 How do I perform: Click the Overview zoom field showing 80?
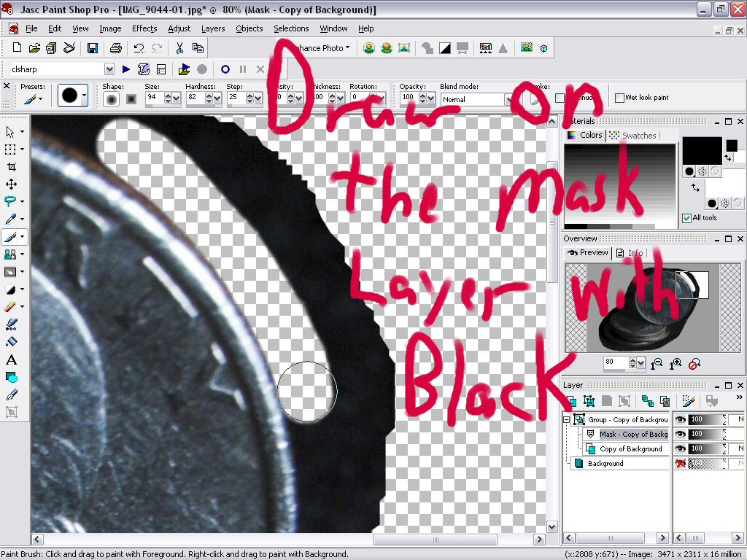616,362
